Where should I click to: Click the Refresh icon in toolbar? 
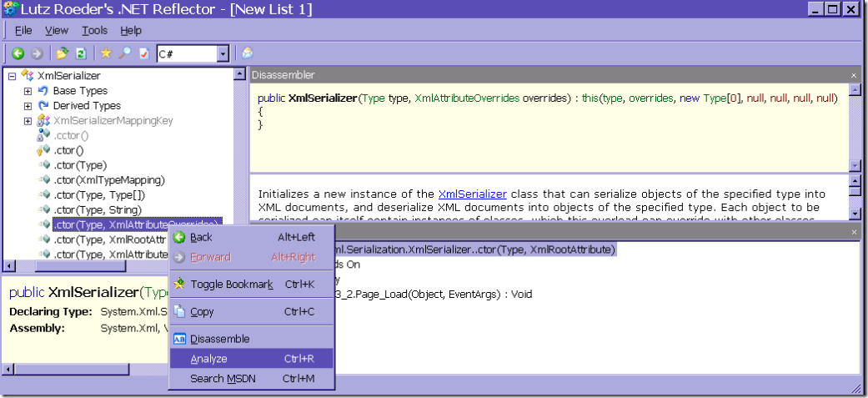pos(81,53)
